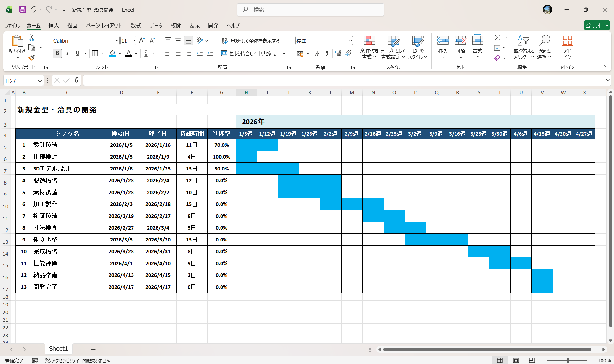614x364 pixels.
Task: Open the 数式 ribbon tab
Action: point(136,26)
